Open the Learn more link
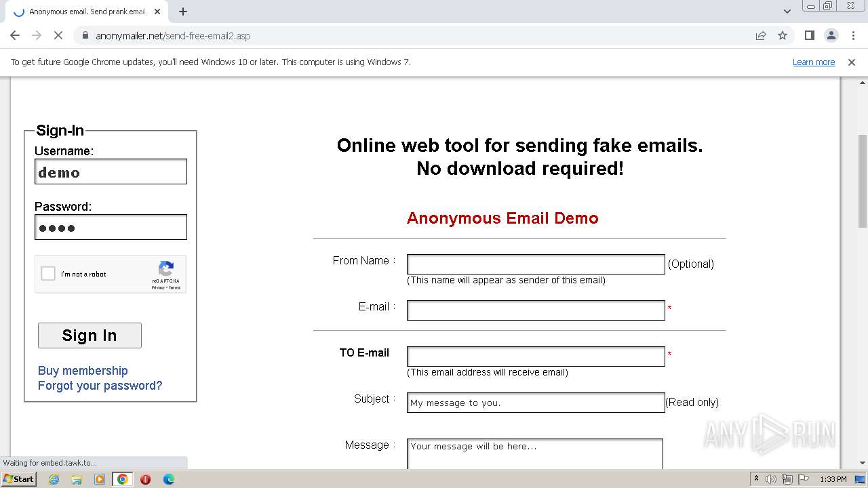868x488 pixels. (x=814, y=62)
